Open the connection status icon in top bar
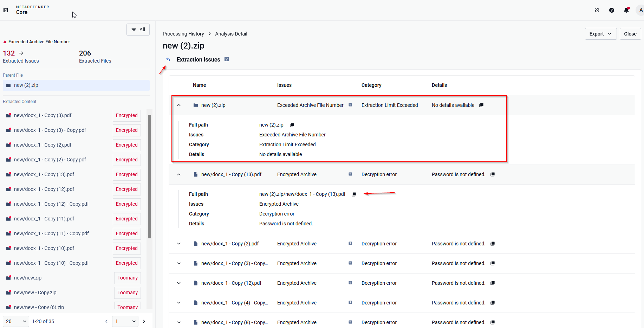 tap(597, 10)
